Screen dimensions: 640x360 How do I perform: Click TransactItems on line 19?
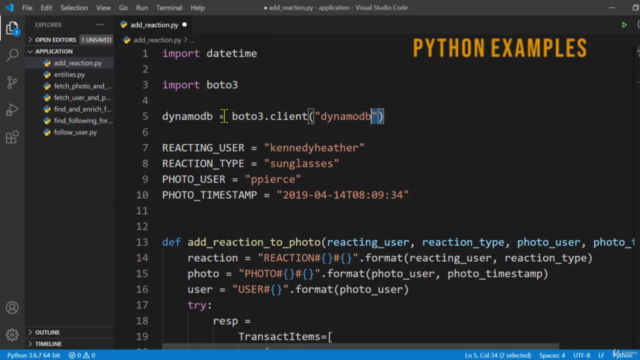pos(279,337)
